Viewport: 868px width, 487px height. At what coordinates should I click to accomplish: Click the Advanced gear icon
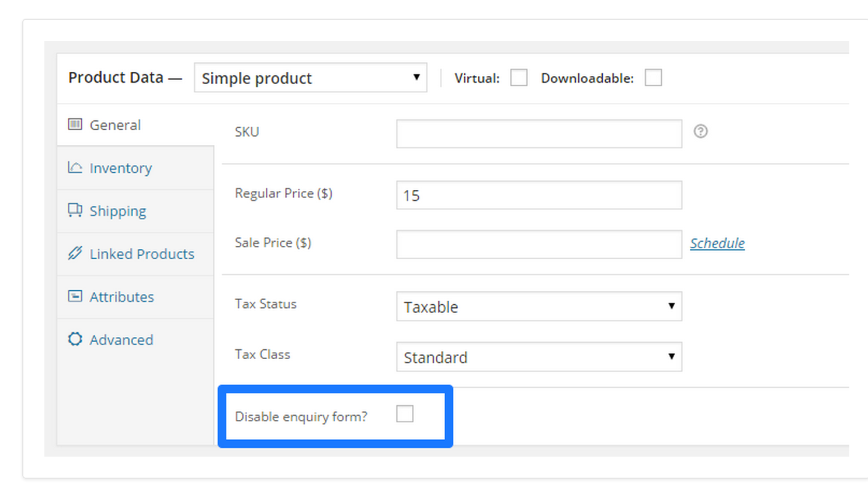click(x=75, y=339)
